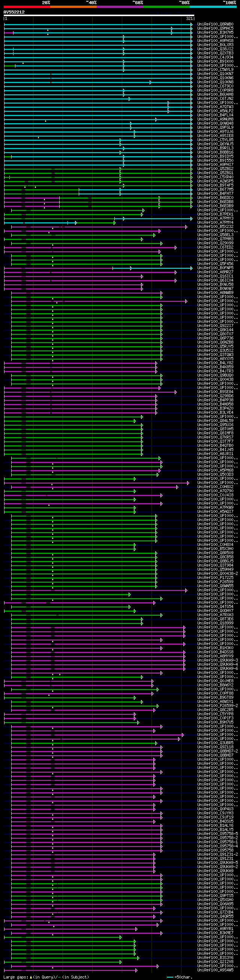Screen dimensions: 240x980
Task: Click the red 20% identity legend bar
Action: click(27, 7)
